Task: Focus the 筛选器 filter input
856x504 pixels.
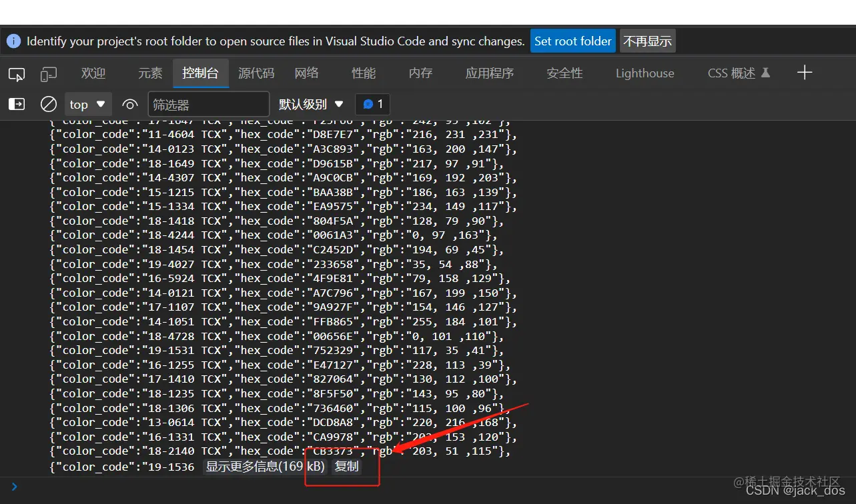Action: click(208, 104)
